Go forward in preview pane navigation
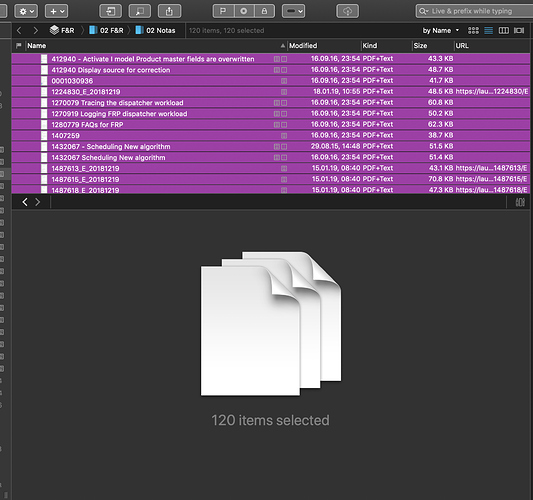This screenshot has height=500, width=533. (37, 202)
